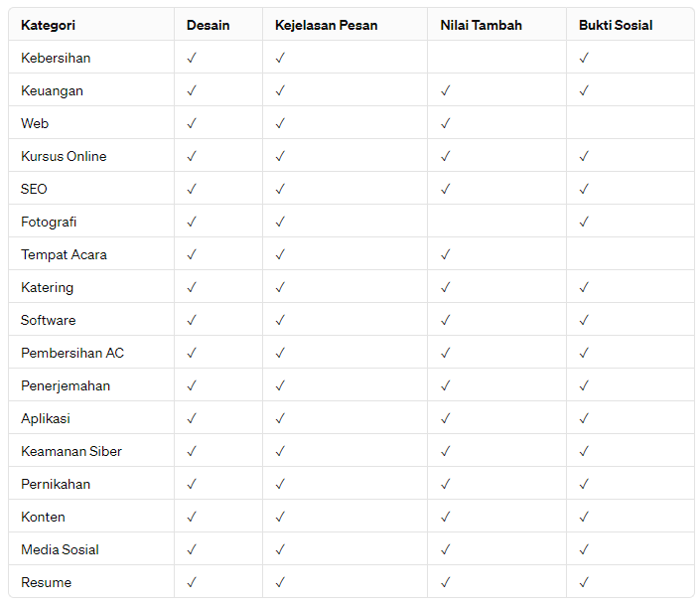Click the Bukti Sosial checkmark for Fotografi
700x605 pixels.
(584, 222)
